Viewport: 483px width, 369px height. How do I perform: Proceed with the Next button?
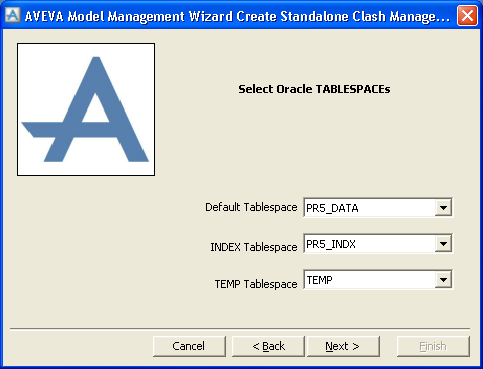[343, 346]
